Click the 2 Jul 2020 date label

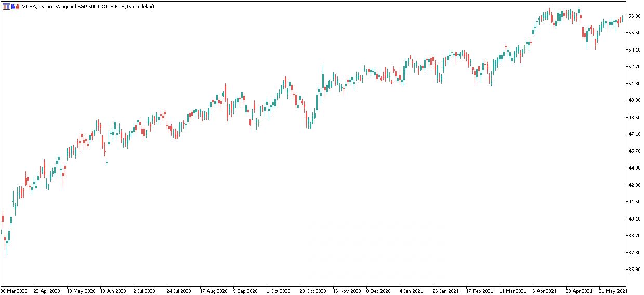pos(145,291)
